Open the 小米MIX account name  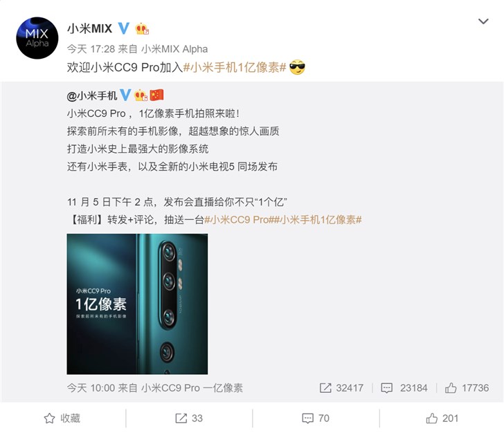[x=90, y=28]
